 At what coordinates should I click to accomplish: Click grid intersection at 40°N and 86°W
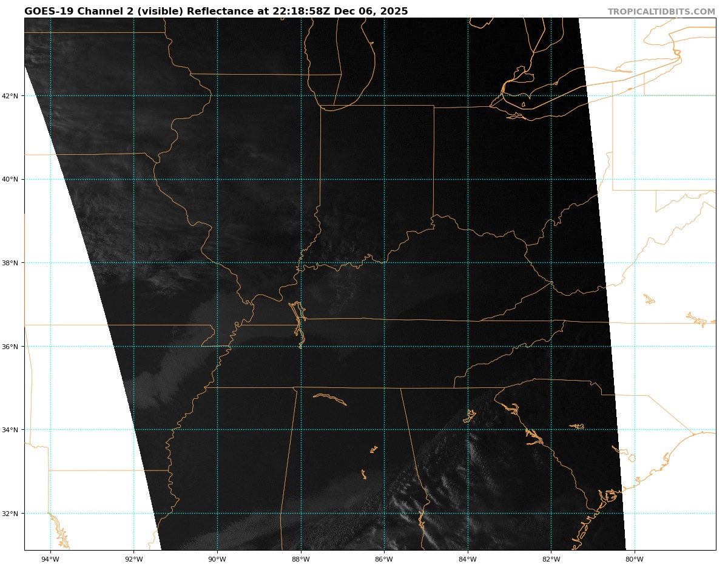pyautogui.click(x=384, y=180)
